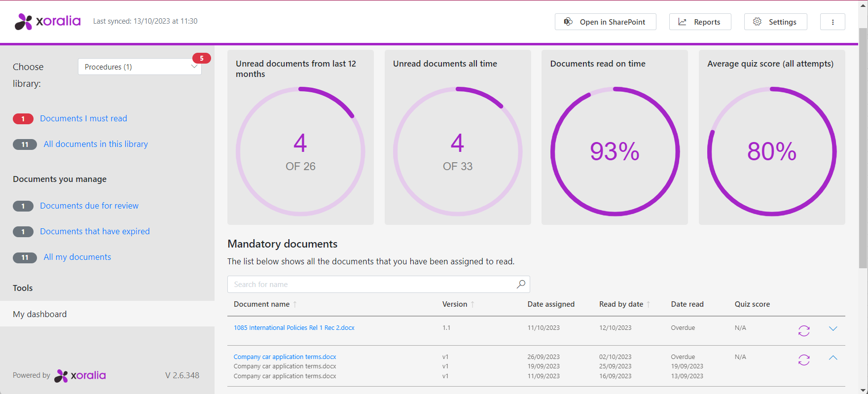Click the search magnifier icon
Screen dimensions: 868x394
click(521, 284)
